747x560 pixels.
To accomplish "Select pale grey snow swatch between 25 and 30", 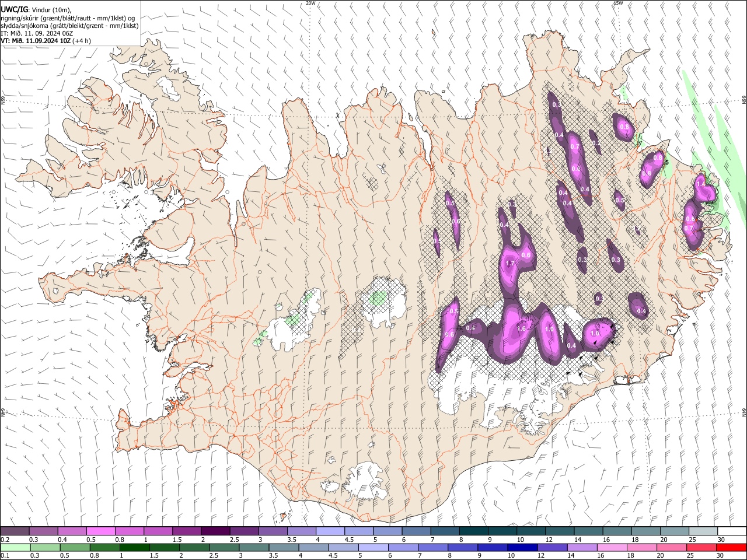I will [703, 531].
